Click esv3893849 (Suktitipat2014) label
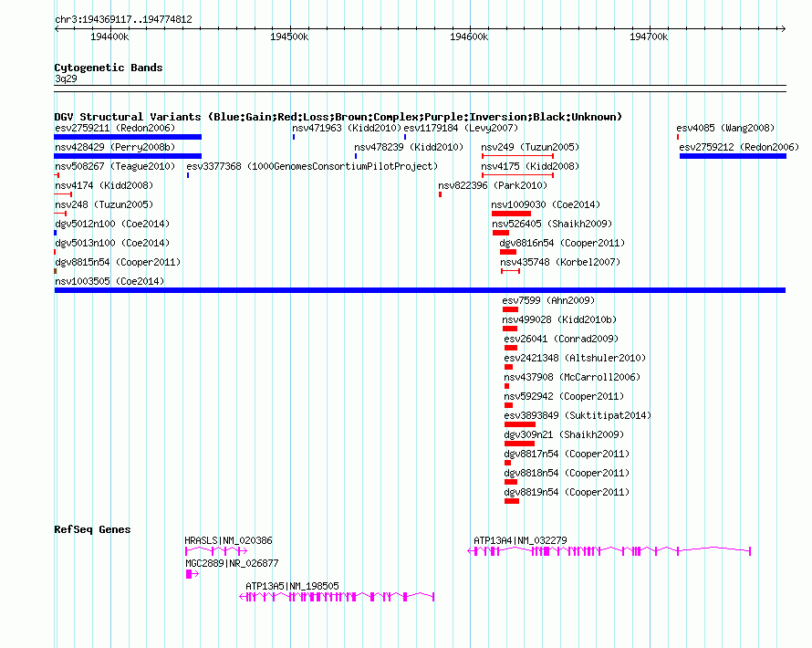 click(578, 415)
